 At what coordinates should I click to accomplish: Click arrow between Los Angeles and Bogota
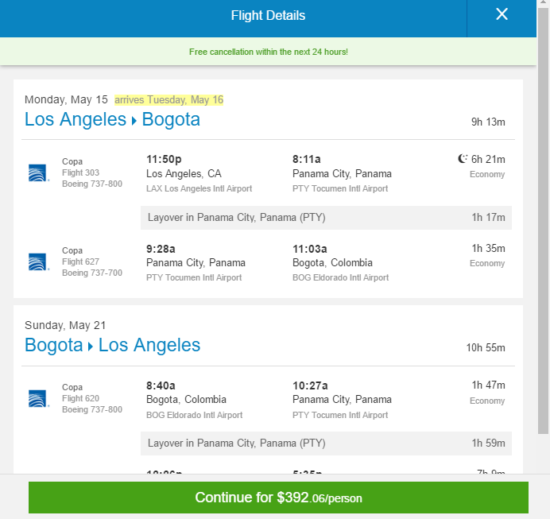coord(134,121)
